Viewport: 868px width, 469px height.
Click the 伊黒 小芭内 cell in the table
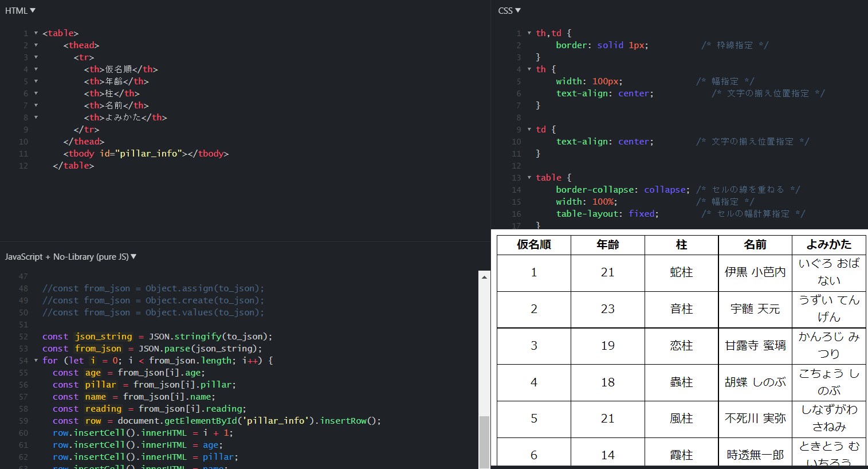[x=755, y=272]
